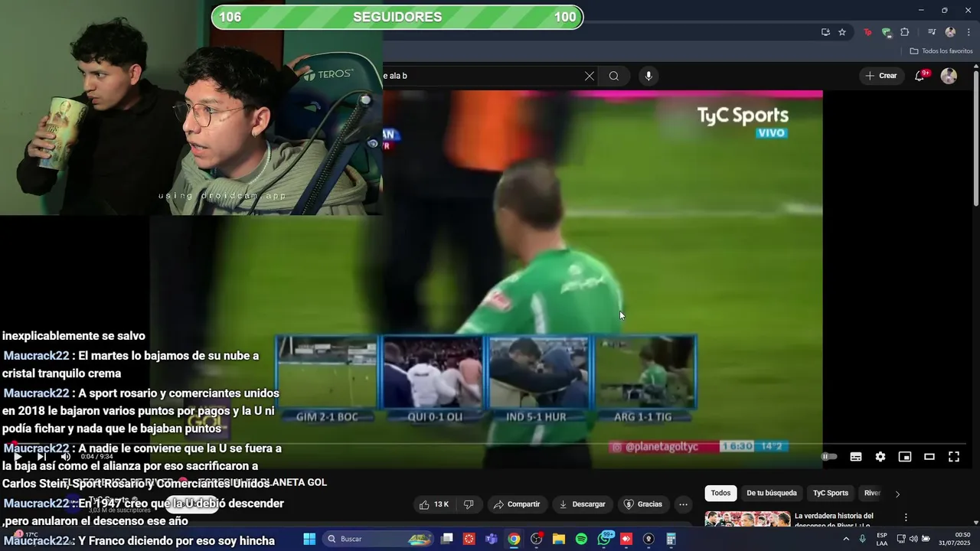
Task: Enable miniplayer mode
Action: (905, 457)
